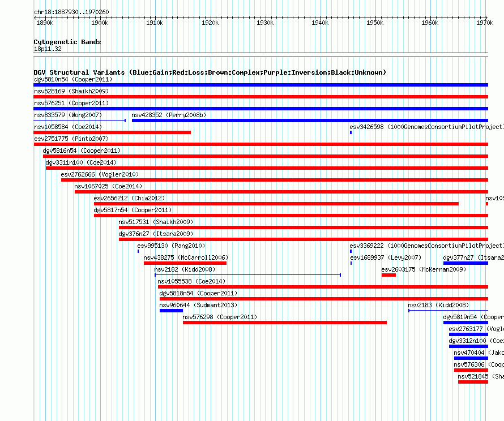
Task: Select the nsv2182 (Kidd2008) label
Action: (185, 269)
